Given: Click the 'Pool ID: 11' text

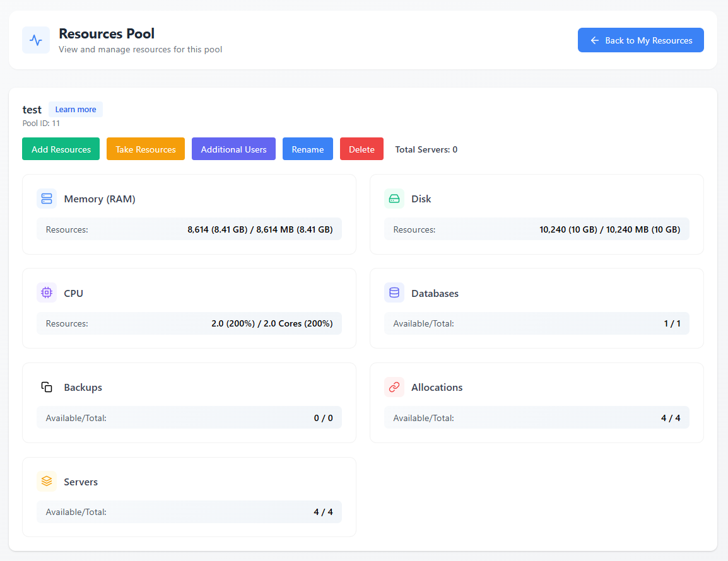Looking at the screenshot, I should pyautogui.click(x=42, y=124).
